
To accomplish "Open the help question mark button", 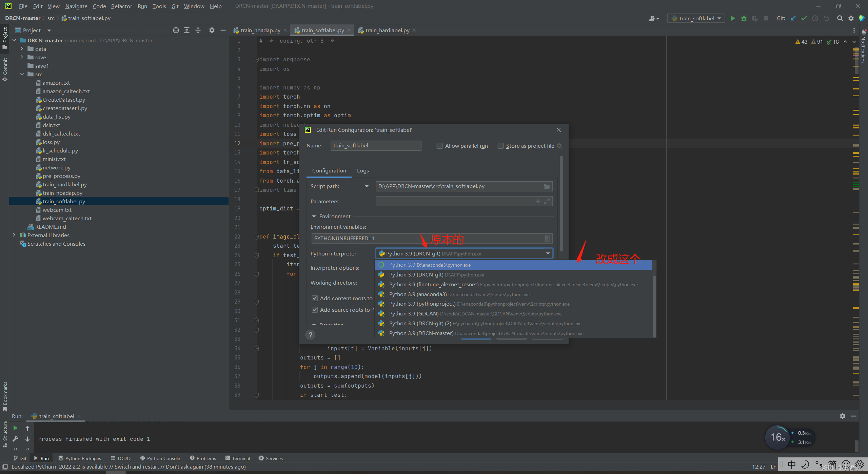I will coord(310,335).
